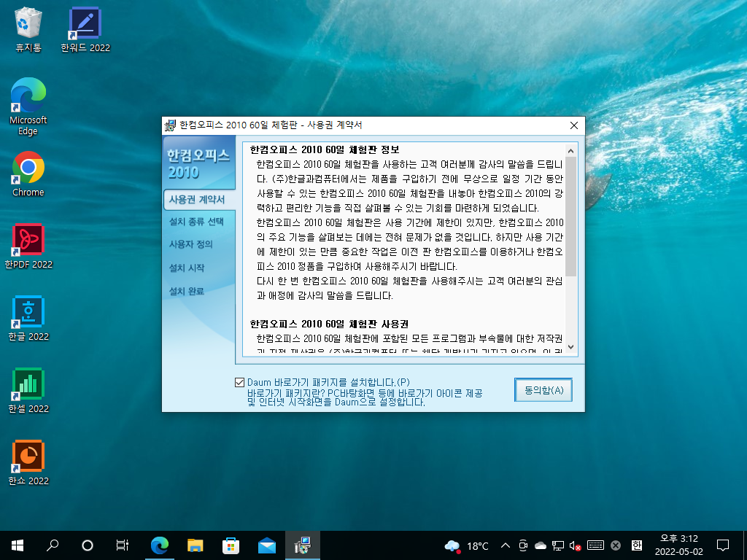Close the 한컴오피스 2010 installer dialog
The height and width of the screenshot is (560, 747).
pos(574,125)
